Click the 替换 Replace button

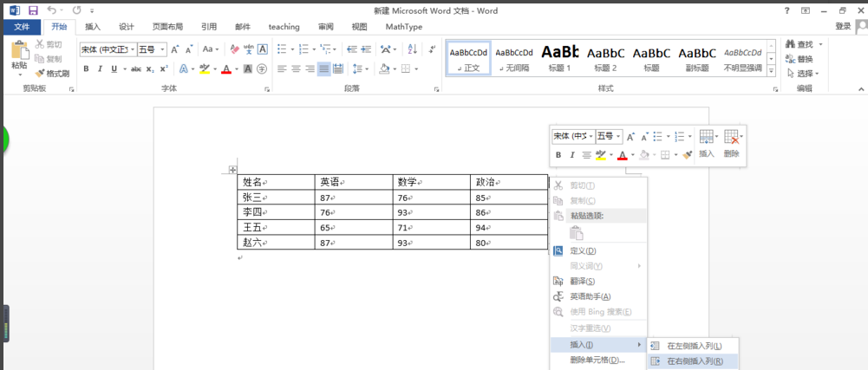click(804, 59)
